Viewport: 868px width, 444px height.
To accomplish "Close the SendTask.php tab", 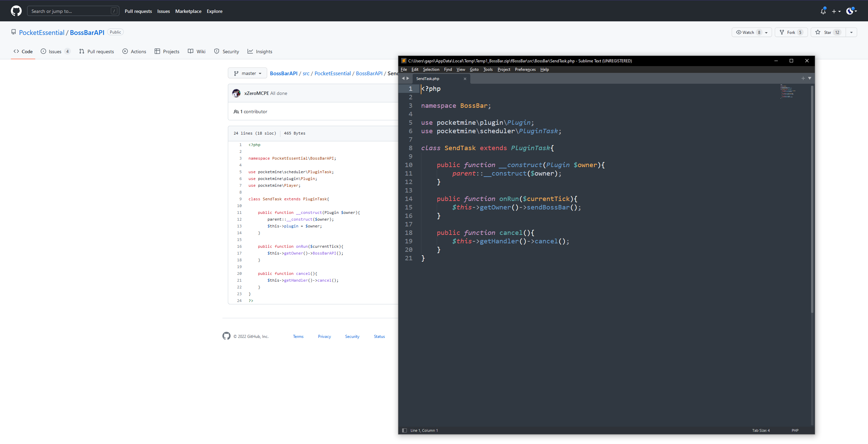I will 465,79.
